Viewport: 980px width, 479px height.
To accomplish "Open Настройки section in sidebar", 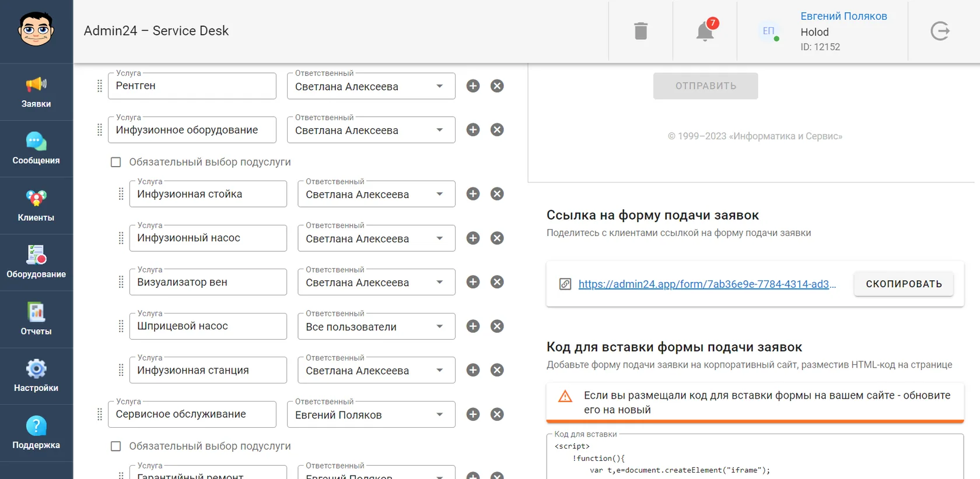I will tap(36, 376).
